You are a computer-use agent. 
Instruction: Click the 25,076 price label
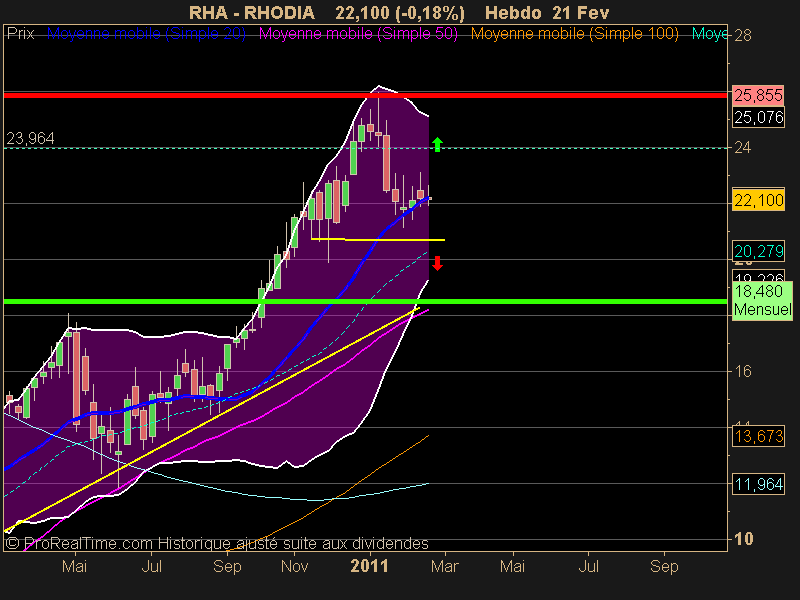[x=758, y=118]
